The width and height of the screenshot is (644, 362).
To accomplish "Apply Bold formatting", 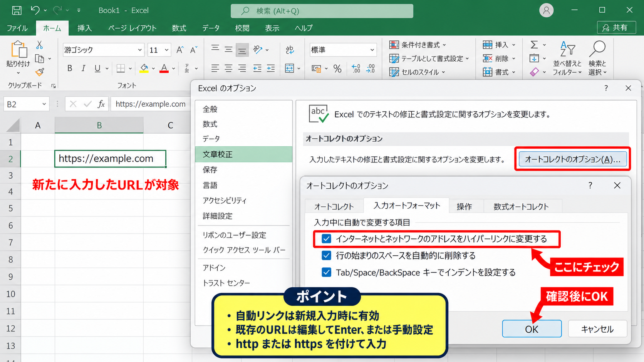I will tap(70, 69).
